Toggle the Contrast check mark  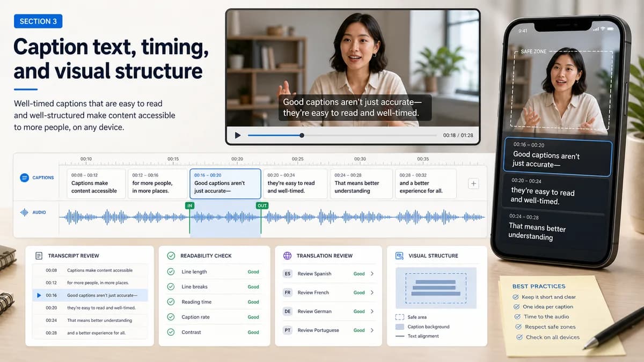[x=171, y=332]
